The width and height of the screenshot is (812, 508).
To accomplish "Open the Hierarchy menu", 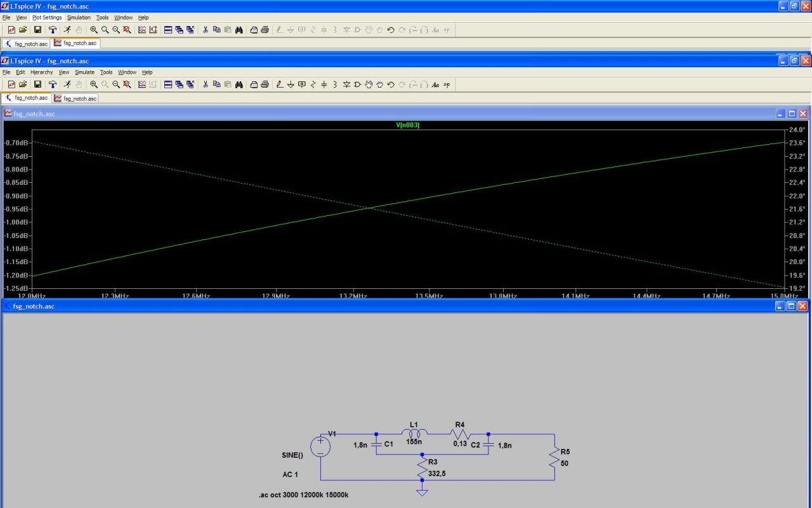I will 42,72.
